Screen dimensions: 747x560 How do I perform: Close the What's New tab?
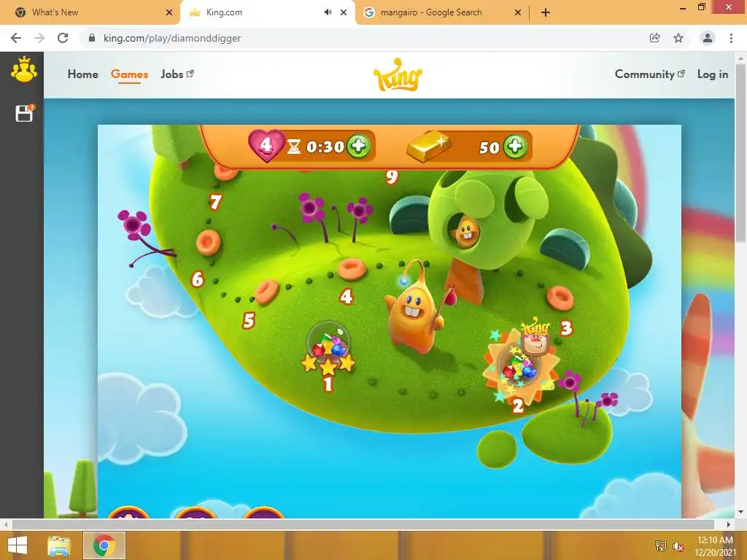point(169,12)
